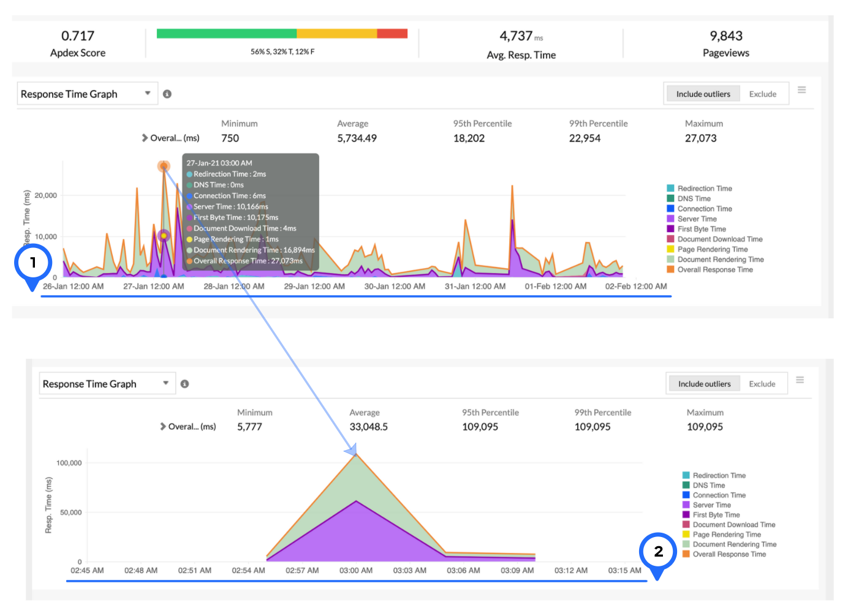Click peak at 03:00 AM in bottom graph
This screenshot has height=616, width=848.
pos(356,454)
